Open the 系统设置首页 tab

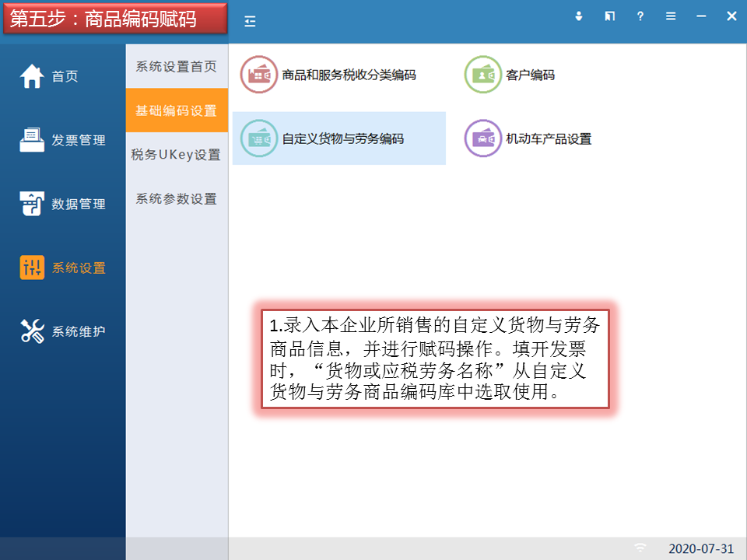pyautogui.click(x=177, y=66)
